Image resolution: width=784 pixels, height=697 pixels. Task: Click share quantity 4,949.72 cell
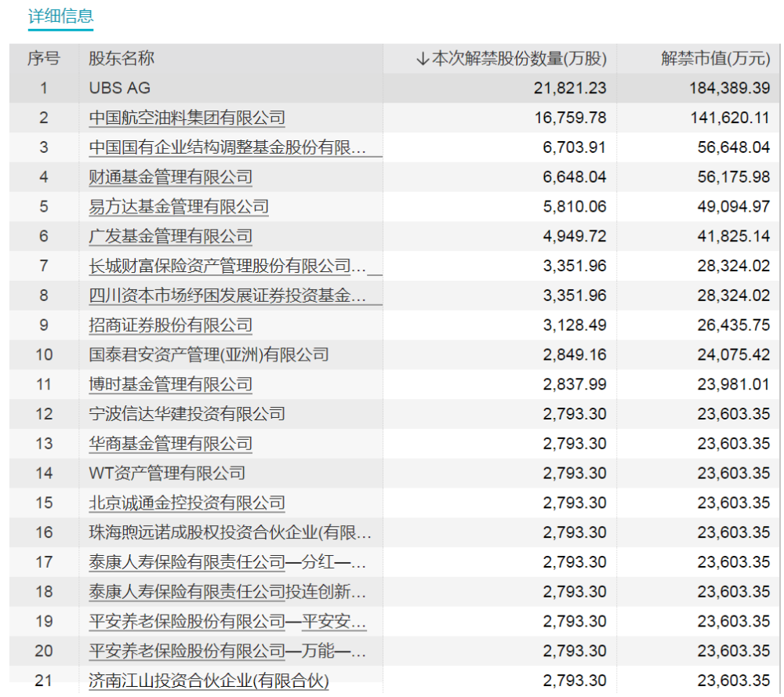pyautogui.click(x=575, y=236)
